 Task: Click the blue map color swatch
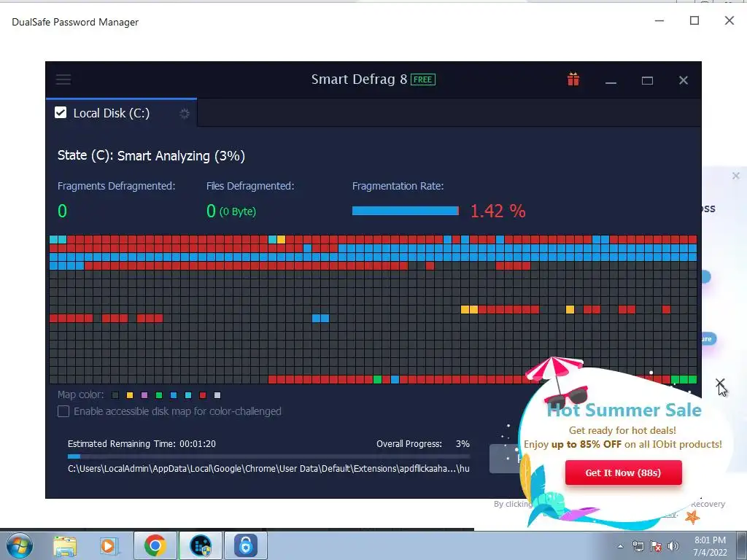coord(174,395)
